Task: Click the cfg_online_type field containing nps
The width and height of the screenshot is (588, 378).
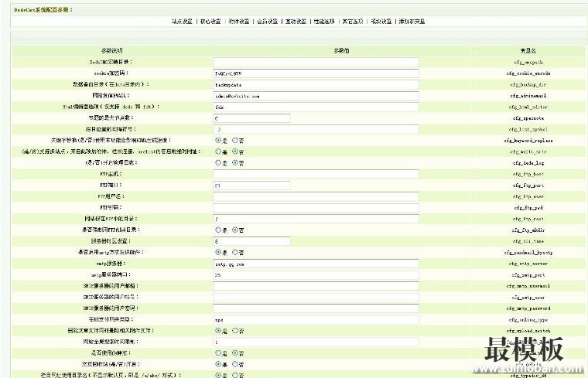Action: (316, 319)
